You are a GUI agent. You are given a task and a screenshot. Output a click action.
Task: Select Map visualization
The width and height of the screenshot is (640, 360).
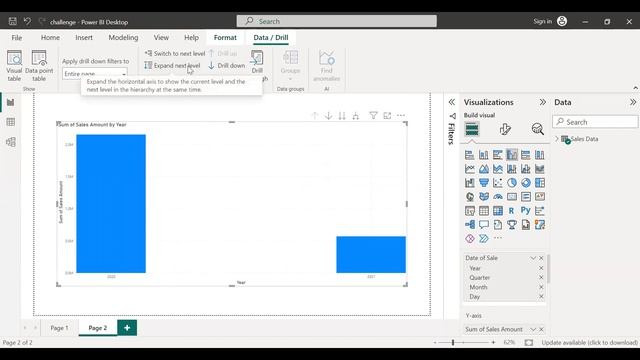click(x=470, y=197)
